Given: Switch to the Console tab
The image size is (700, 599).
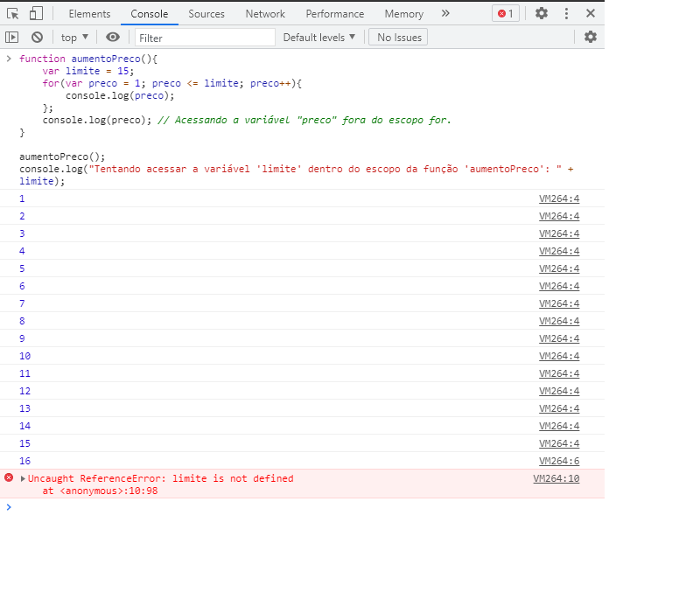Looking at the screenshot, I should [149, 14].
